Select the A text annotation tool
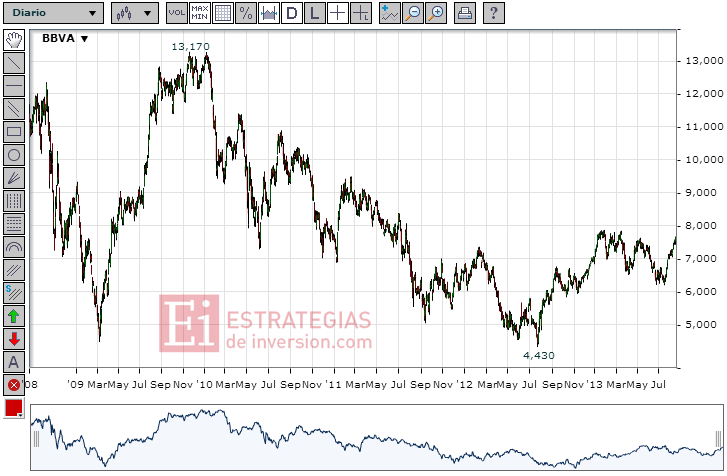The image size is (727, 476). (14, 362)
